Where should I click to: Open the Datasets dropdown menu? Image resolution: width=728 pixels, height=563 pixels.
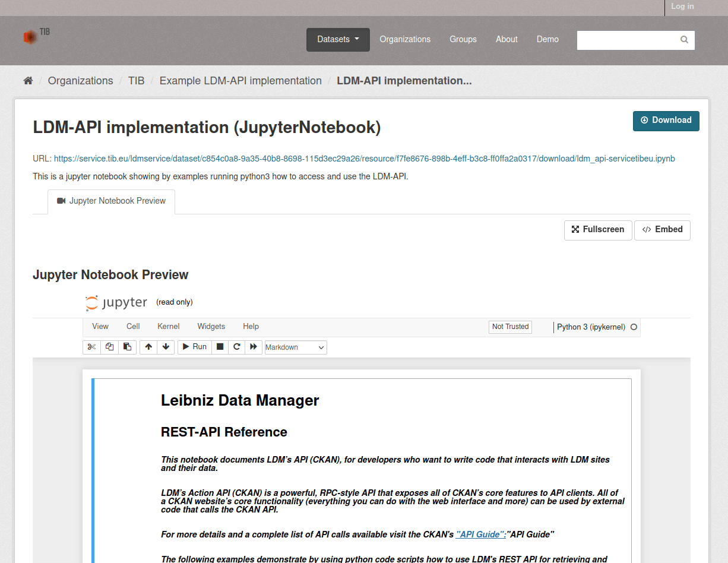338,40
